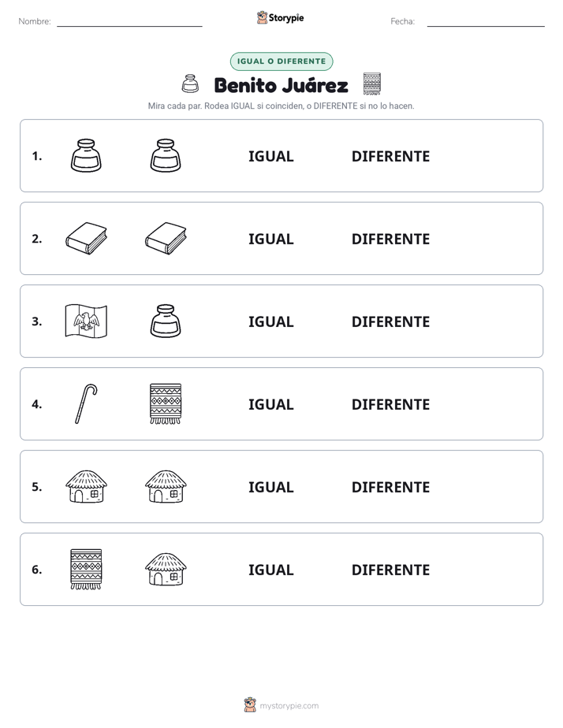Click the walking cane icon in row 4
The height and width of the screenshot is (728, 563).
pyautogui.click(x=86, y=403)
